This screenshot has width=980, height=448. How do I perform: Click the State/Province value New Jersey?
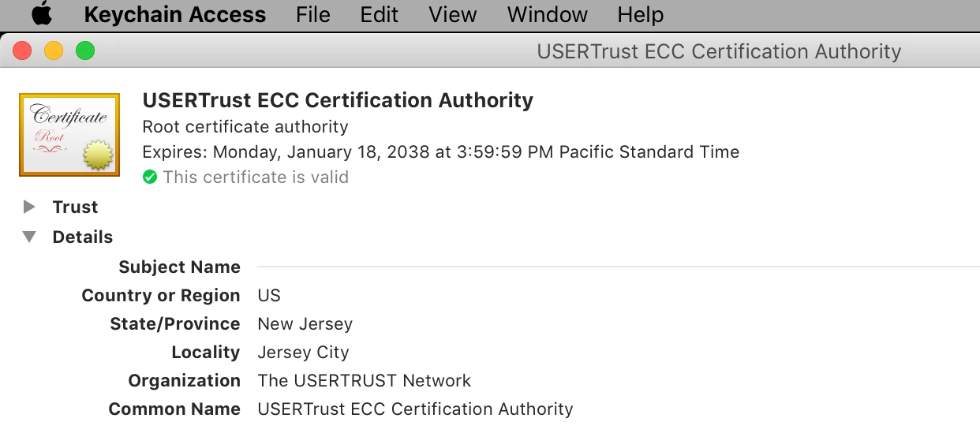[x=305, y=324]
